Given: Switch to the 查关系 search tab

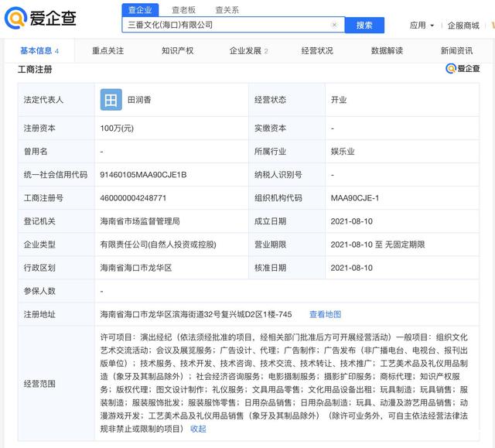Looking at the screenshot, I should (x=227, y=10).
